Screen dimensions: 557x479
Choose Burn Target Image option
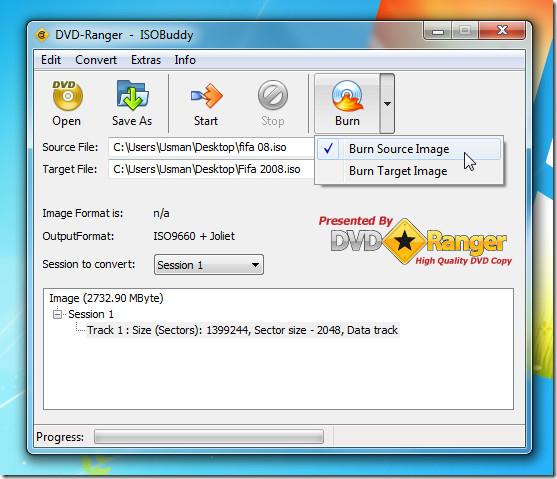(409, 171)
